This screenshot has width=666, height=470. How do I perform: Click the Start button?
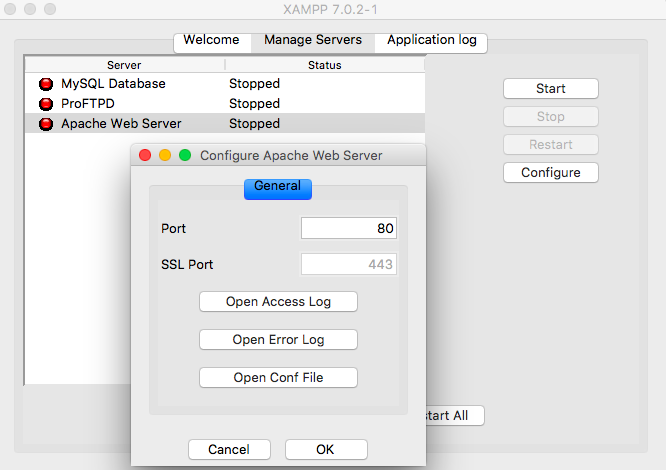pos(550,88)
